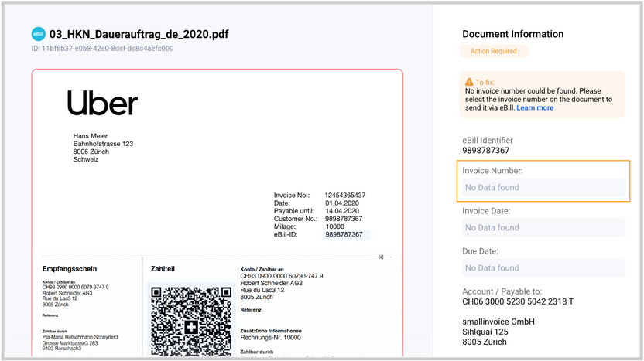The image size is (644, 361).
Task: Click the QR code on the Zahlteil
Action: tap(191, 321)
